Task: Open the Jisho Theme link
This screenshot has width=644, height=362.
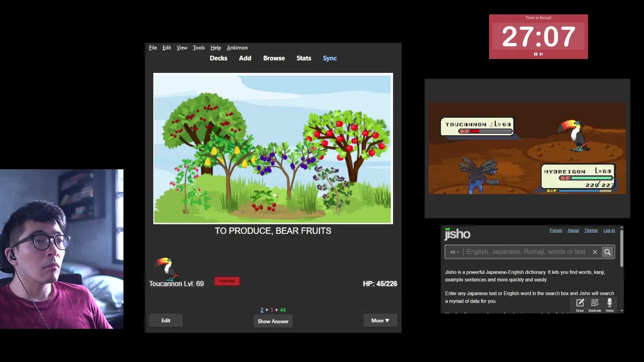Action: tap(591, 230)
